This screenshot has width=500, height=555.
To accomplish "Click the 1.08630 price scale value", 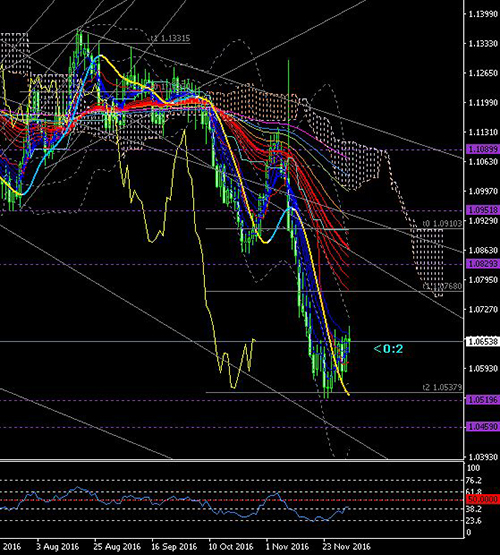I will click(483, 250).
